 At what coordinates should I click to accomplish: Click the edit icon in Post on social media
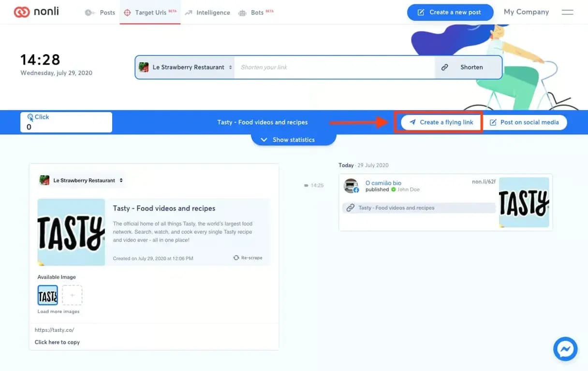pos(493,122)
